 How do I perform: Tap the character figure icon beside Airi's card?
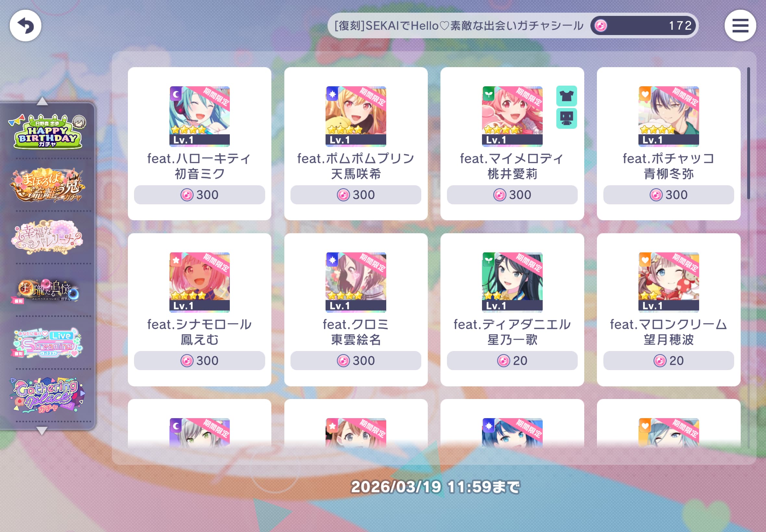point(566,118)
